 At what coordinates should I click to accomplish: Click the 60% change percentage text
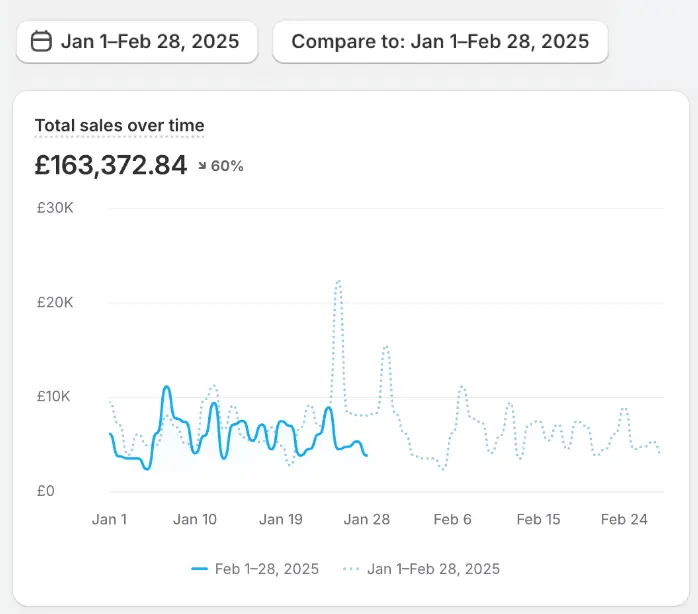coord(227,166)
